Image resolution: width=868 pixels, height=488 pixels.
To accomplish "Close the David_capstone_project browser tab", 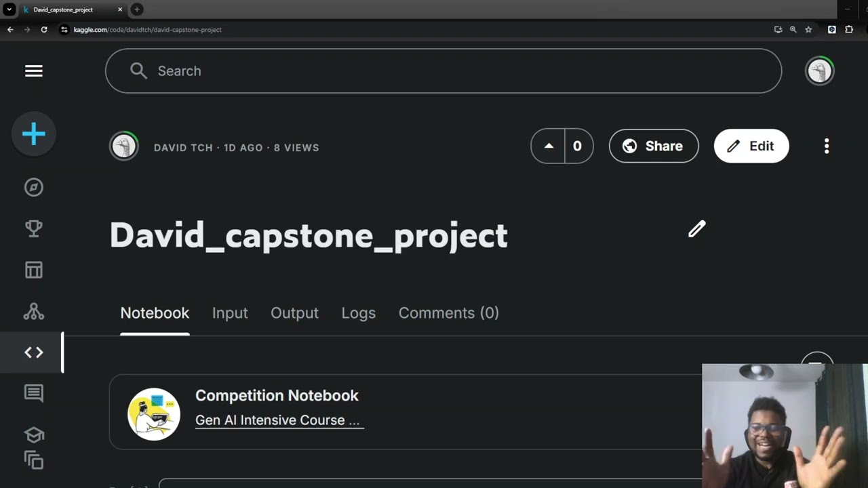I will (121, 9).
